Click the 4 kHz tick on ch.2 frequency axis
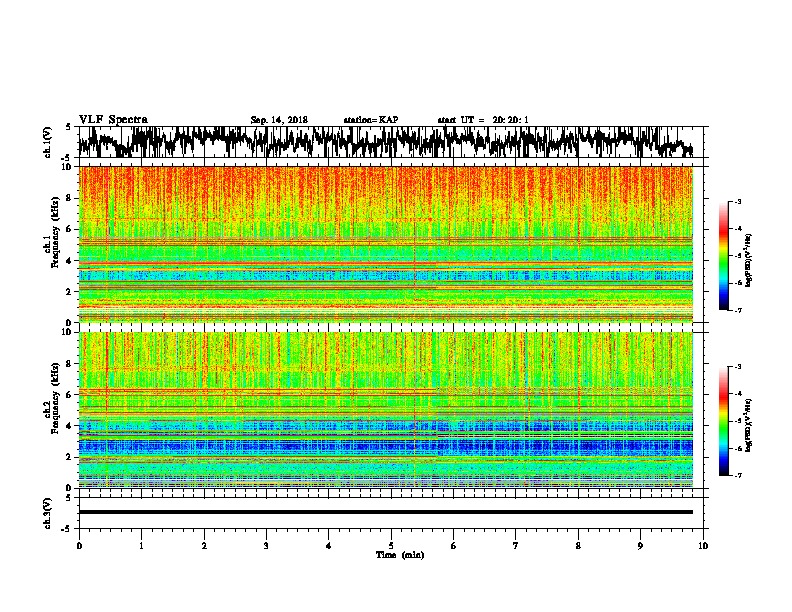The width and height of the screenshot is (792, 612). pos(71,426)
